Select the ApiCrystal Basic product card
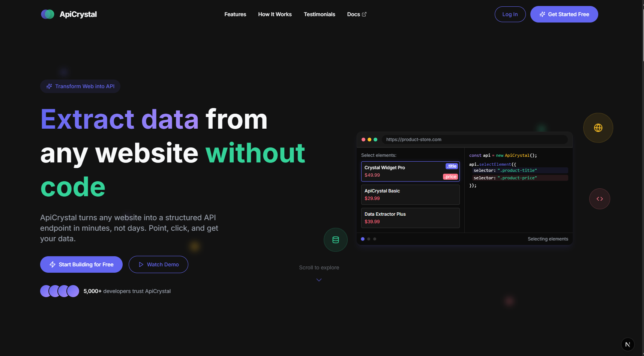 pos(410,195)
